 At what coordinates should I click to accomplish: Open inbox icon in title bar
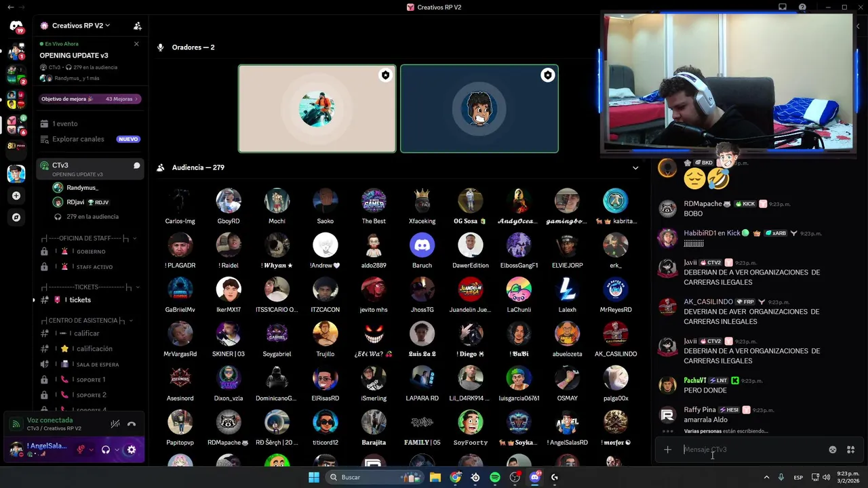[x=783, y=7]
